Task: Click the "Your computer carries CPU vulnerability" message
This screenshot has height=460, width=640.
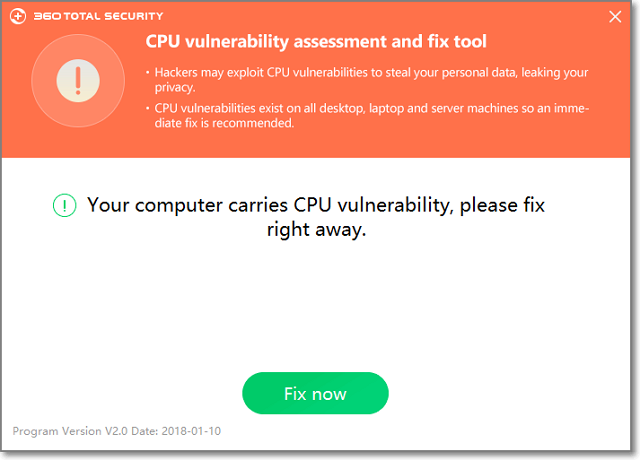Action: point(316,205)
